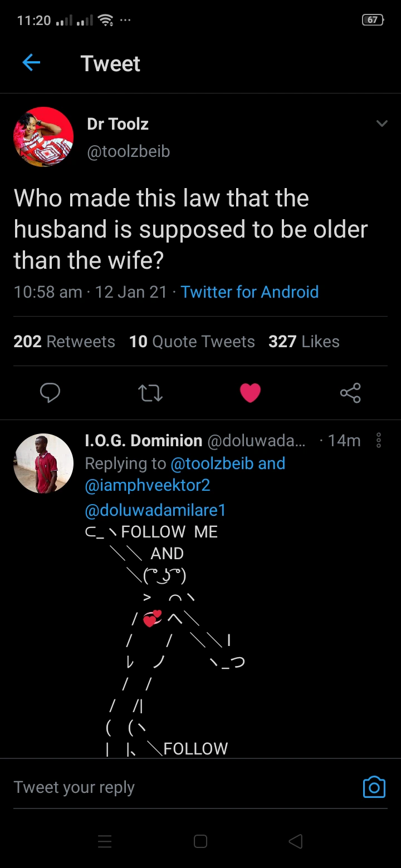Tap the reply speech bubble icon
This screenshot has height=868, width=401.
pyautogui.click(x=50, y=393)
